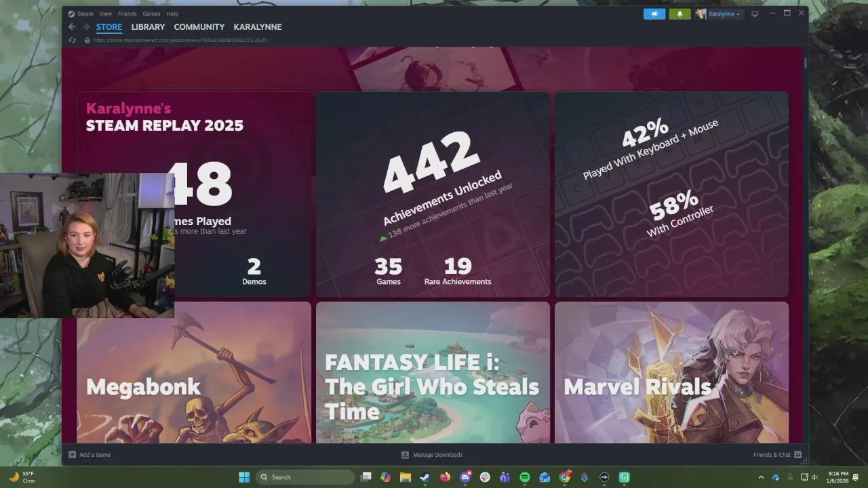Reload the page with the refresh icon
The height and width of the screenshot is (488, 868).
pyautogui.click(x=72, y=40)
